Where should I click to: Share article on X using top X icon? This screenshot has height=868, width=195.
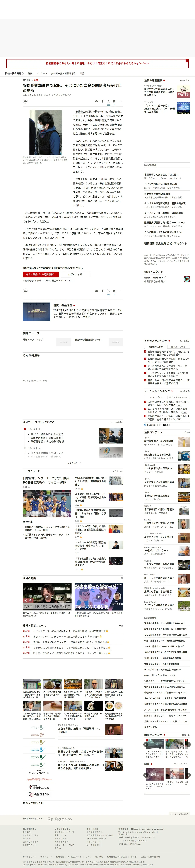[109, 101]
